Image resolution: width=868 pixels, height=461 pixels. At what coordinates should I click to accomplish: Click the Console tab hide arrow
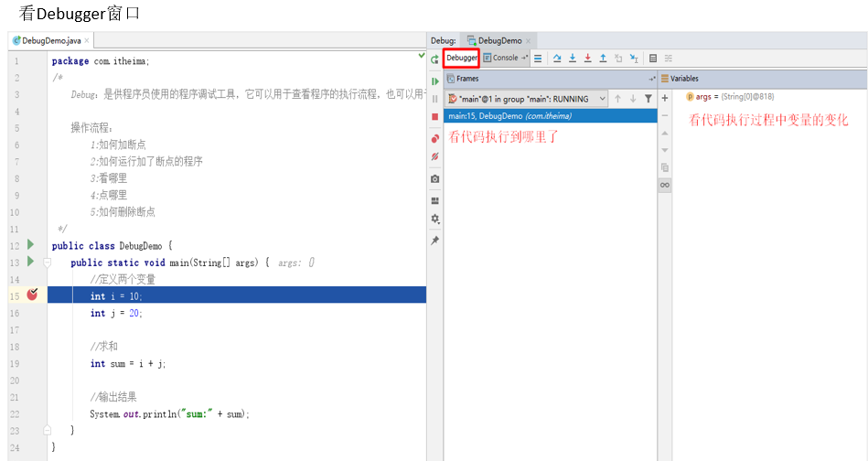pyautogui.click(x=524, y=58)
